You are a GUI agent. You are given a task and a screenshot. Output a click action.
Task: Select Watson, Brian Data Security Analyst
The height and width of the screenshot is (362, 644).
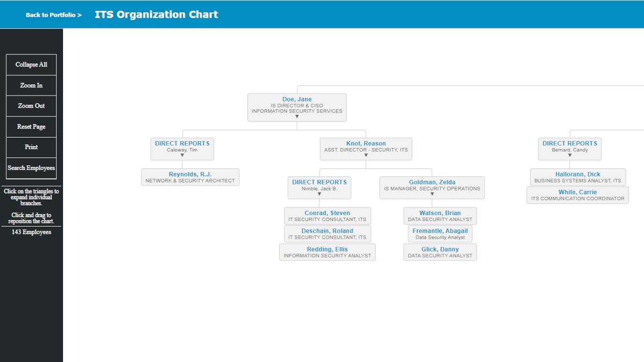440,216
